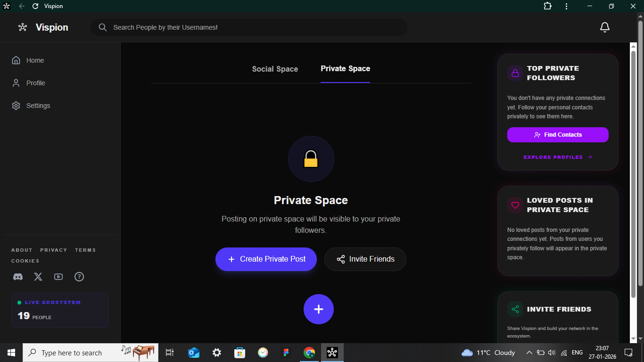Click the Settings gear icon in sidebar
Image resolution: width=644 pixels, height=362 pixels.
click(16, 106)
